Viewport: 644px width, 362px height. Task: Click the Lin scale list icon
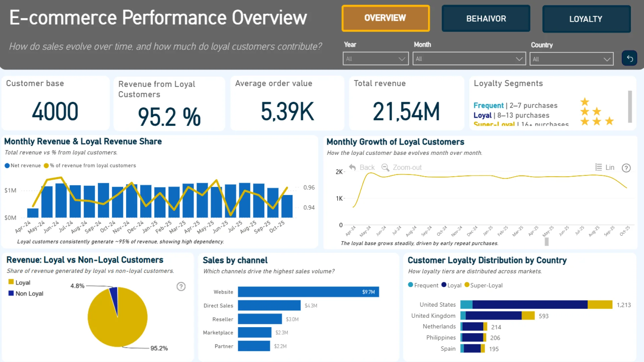pos(598,167)
